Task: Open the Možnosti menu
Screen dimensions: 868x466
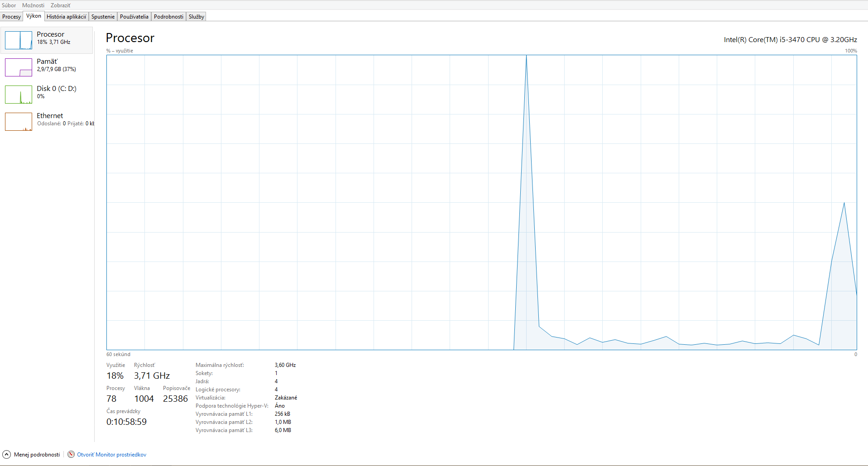Action: click(x=34, y=5)
